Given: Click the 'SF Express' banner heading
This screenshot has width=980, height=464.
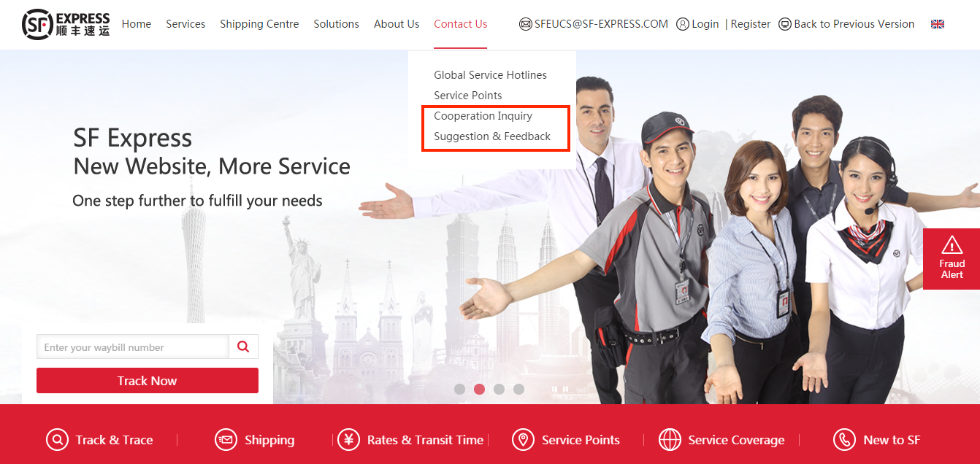Looking at the screenshot, I should (133, 138).
